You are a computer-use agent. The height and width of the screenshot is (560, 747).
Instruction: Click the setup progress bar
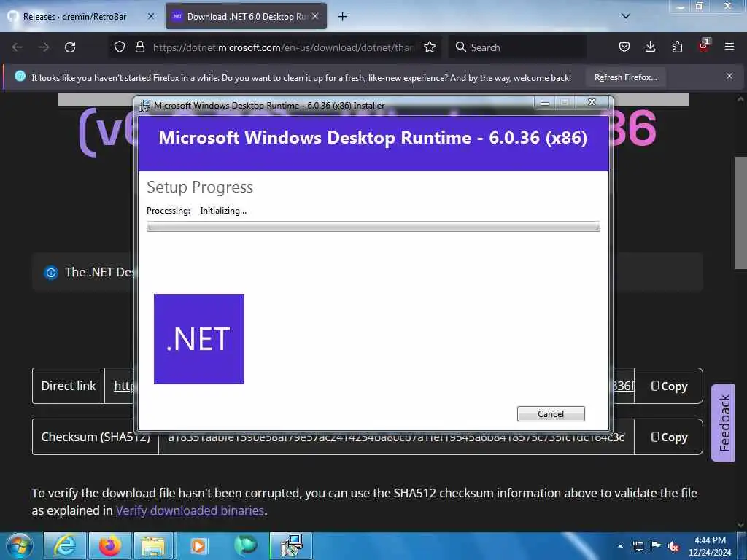click(373, 227)
